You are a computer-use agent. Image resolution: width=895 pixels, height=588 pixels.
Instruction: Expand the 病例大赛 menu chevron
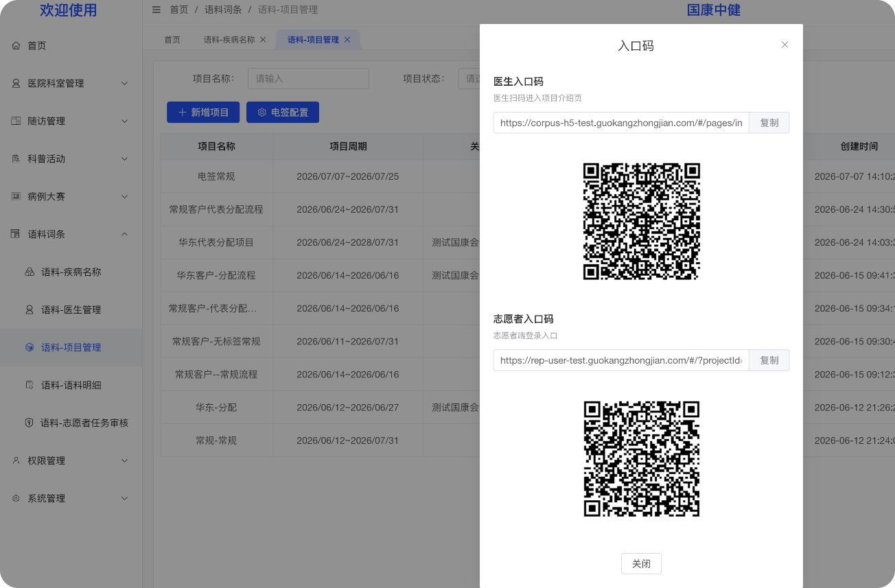[x=124, y=196]
